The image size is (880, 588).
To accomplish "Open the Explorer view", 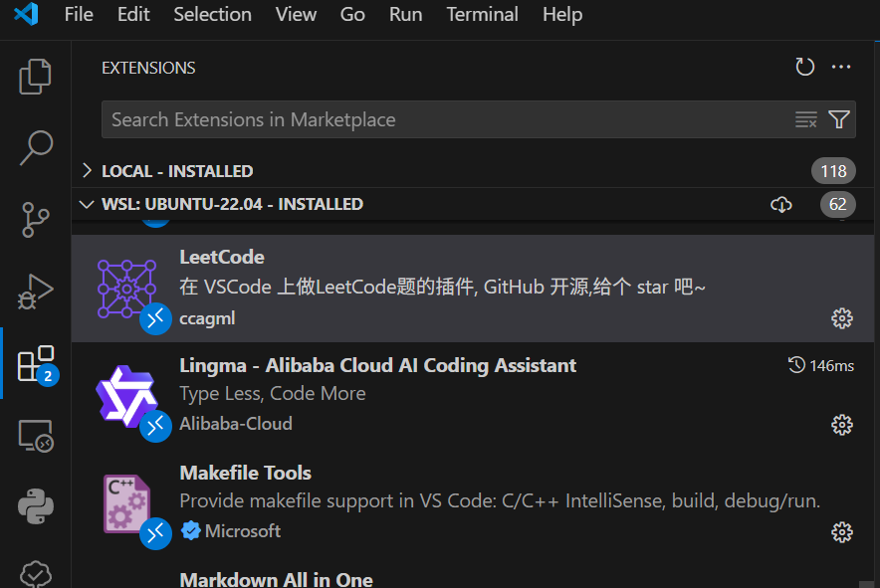I will pyautogui.click(x=36, y=76).
